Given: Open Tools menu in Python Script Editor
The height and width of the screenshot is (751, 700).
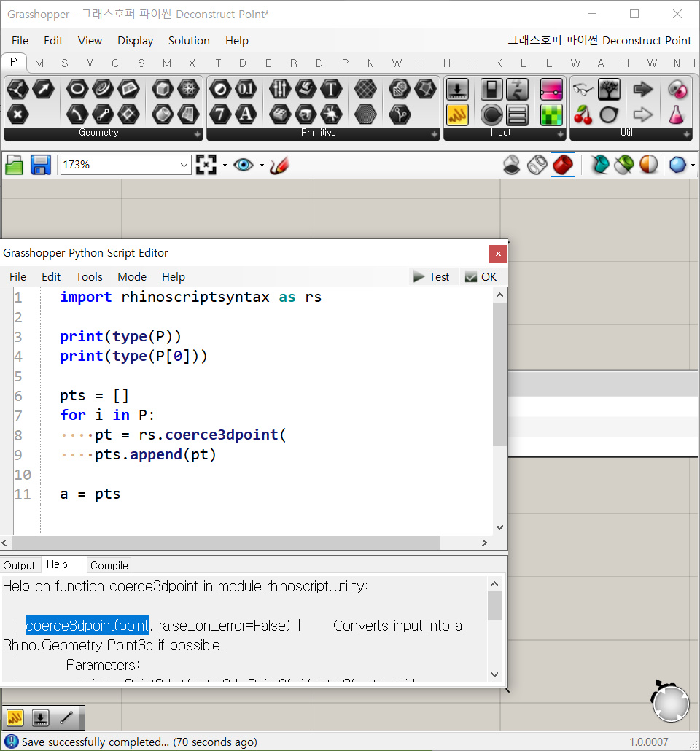Looking at the screenshot, I should (89, 277).
